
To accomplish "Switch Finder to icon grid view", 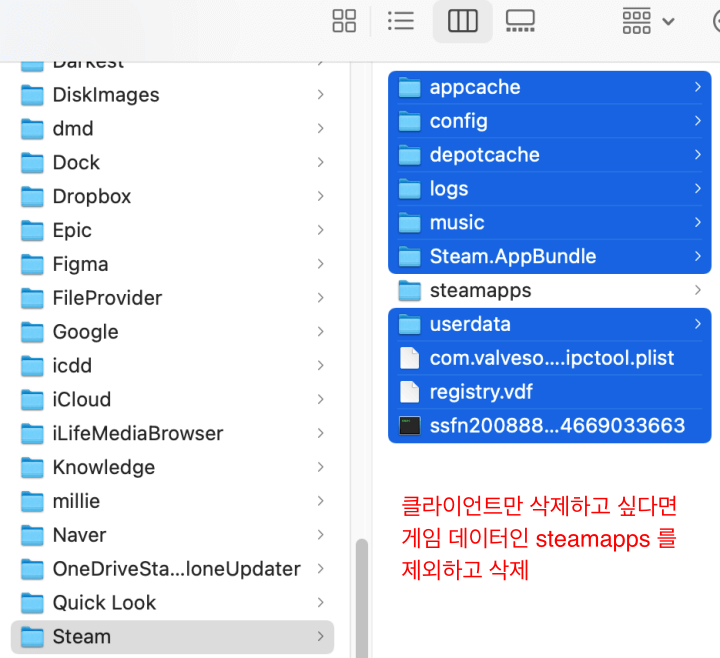I will click(344, 21).
